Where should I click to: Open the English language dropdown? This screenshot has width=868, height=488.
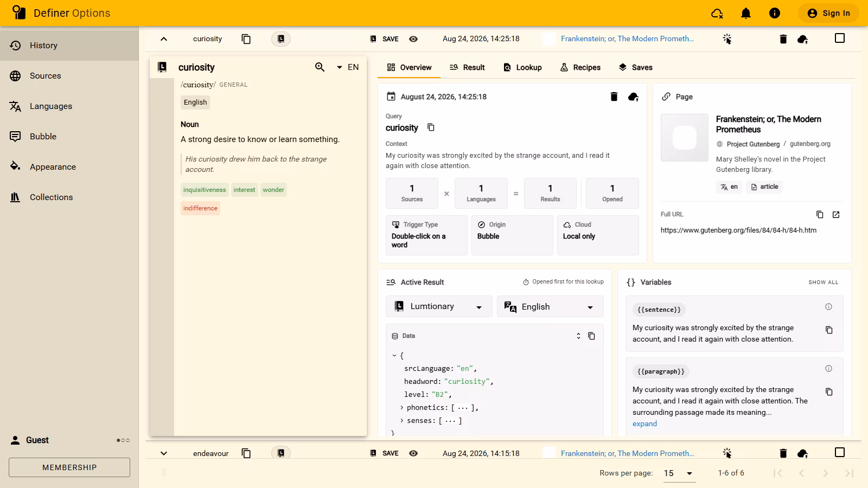tap(550, 306)
